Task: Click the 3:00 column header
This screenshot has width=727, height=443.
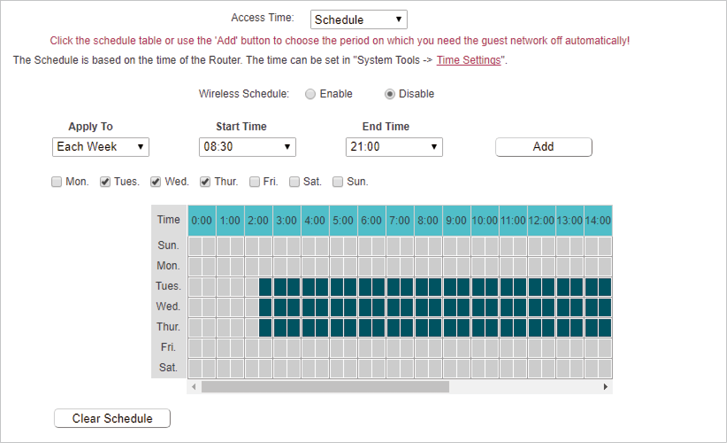Action: [x=287, y=221]
